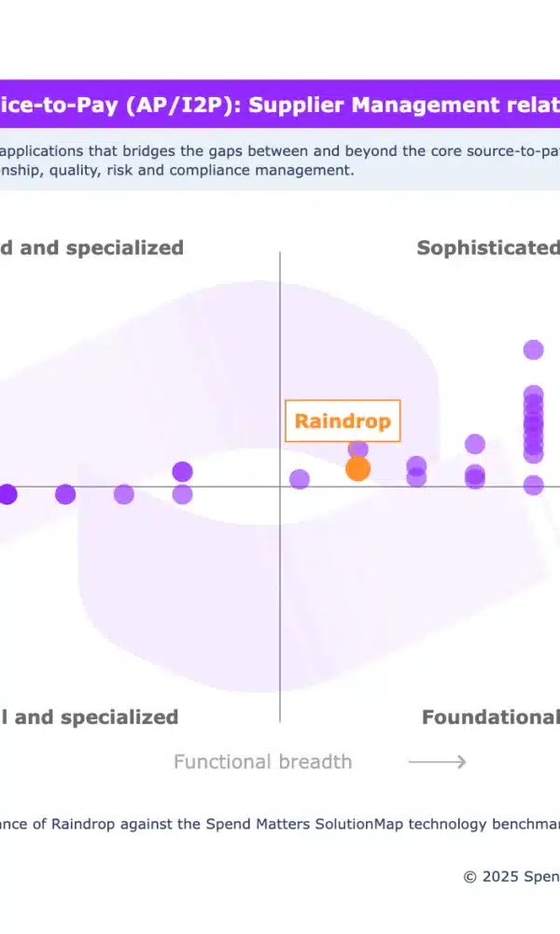The width and height of the screenshot is (560, 934).
Task: Click the 'Foundational' quadrant label
Action: 491,717
